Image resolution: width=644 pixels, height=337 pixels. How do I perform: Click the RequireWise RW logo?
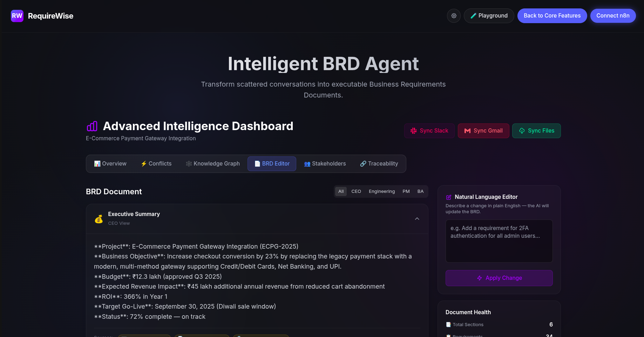[x=17, y=16]
